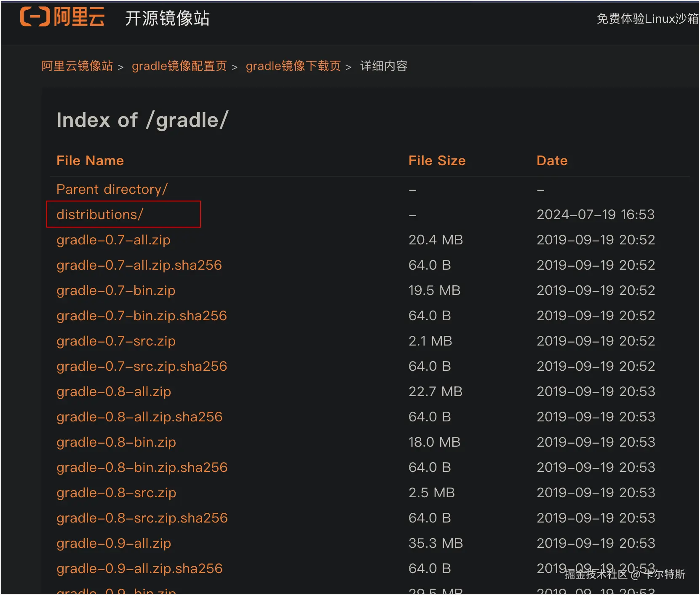
Task: Open gradle-0.8-bin.zip.sha256 checksum
Action: point(142,467)
